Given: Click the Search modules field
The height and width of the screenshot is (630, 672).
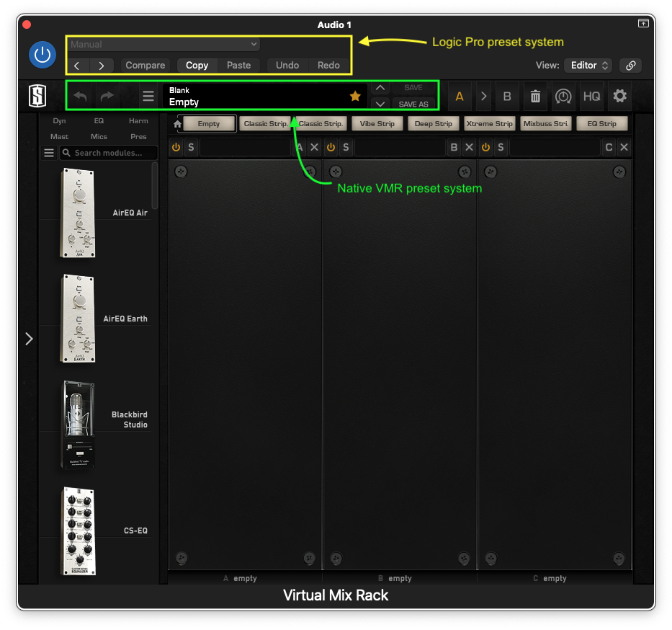Looking at the screenshot, I should 109,153.
